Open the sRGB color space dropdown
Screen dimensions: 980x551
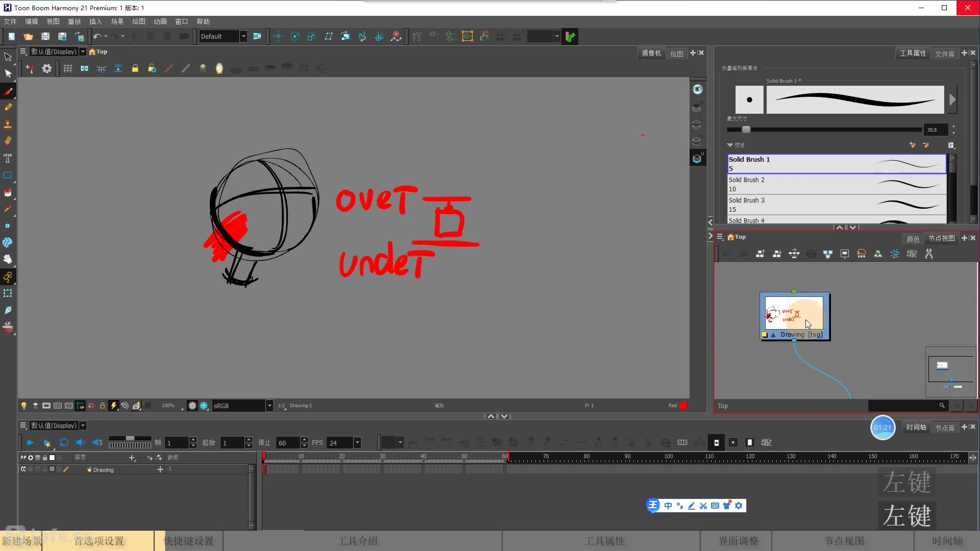269,406
